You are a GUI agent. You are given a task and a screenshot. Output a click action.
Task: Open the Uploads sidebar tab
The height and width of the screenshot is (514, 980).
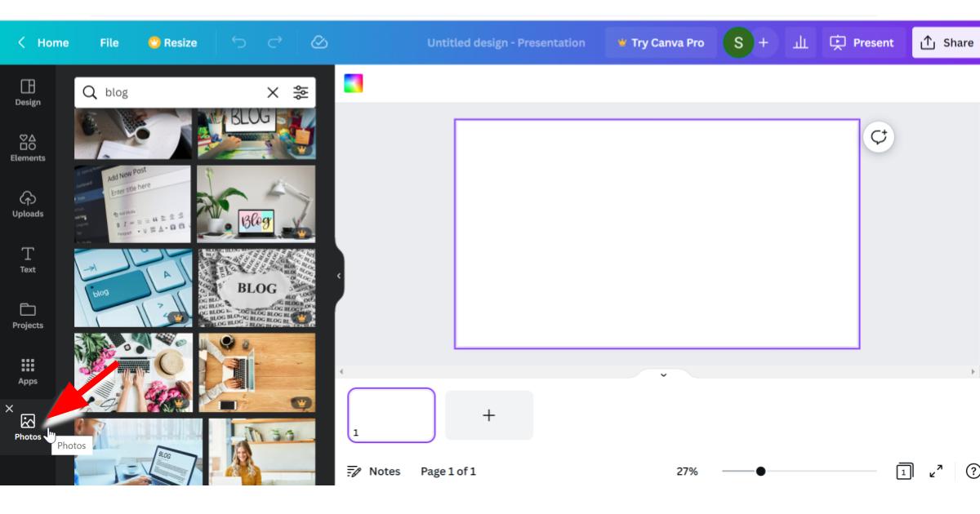(28, 203)
